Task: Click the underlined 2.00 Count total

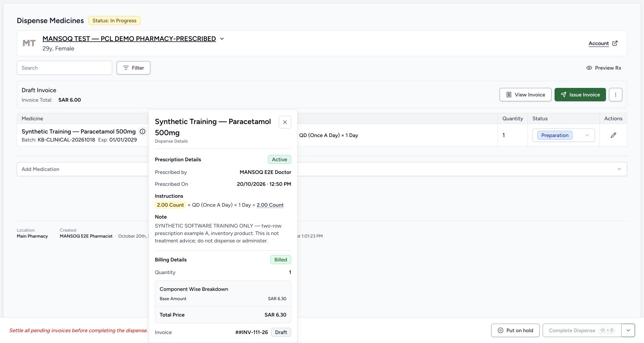Action: tap(270, 205)
